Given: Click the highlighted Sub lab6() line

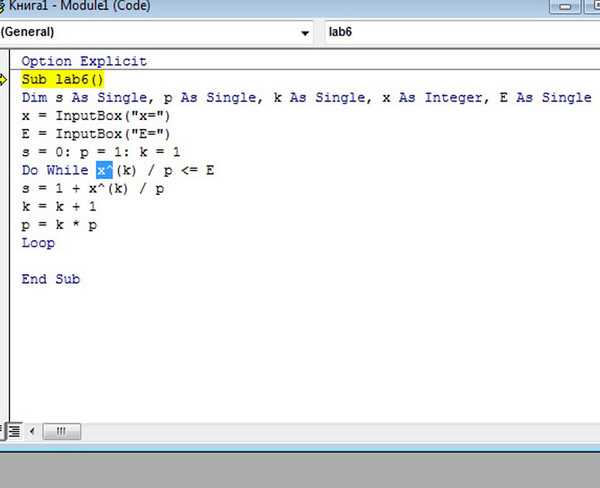Looking at the screenshot, I should point(62,79).
